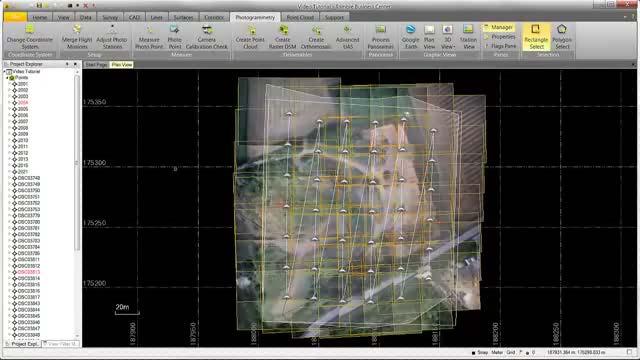Select Measure Photo Point tool

(x=149, y=37)
